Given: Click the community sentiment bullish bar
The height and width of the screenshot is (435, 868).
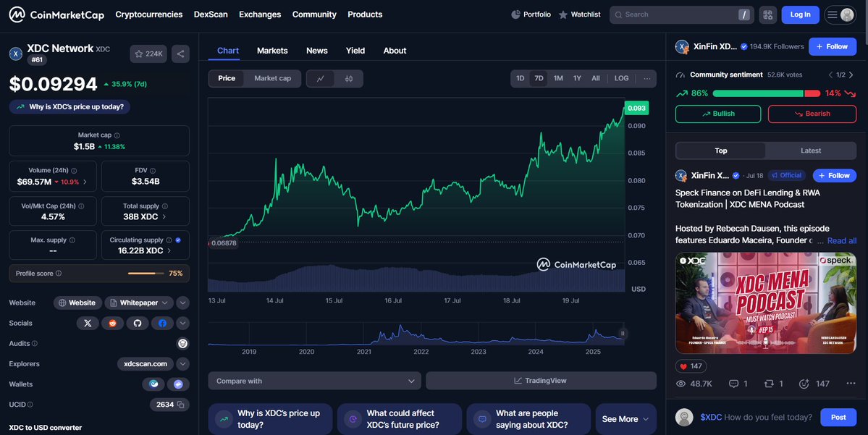Looking at the screenshot, I should pyautogui.click(x=758, y=93).
